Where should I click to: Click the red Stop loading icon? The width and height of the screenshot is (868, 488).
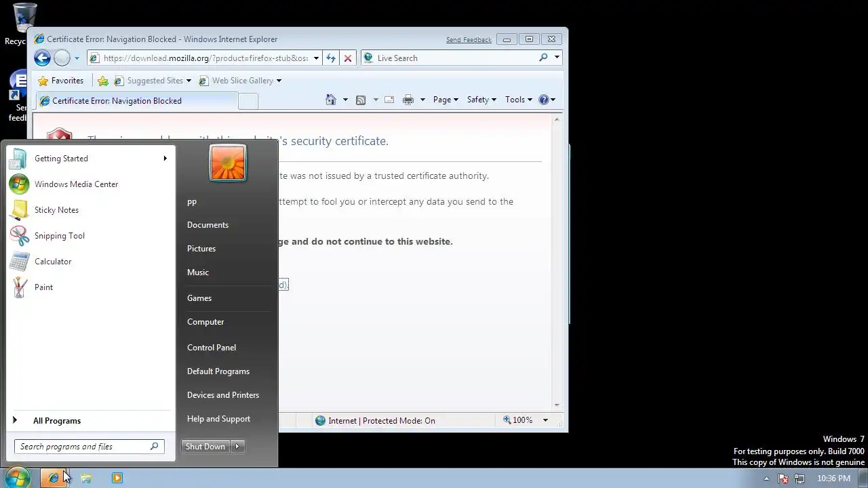pos(348,58)
